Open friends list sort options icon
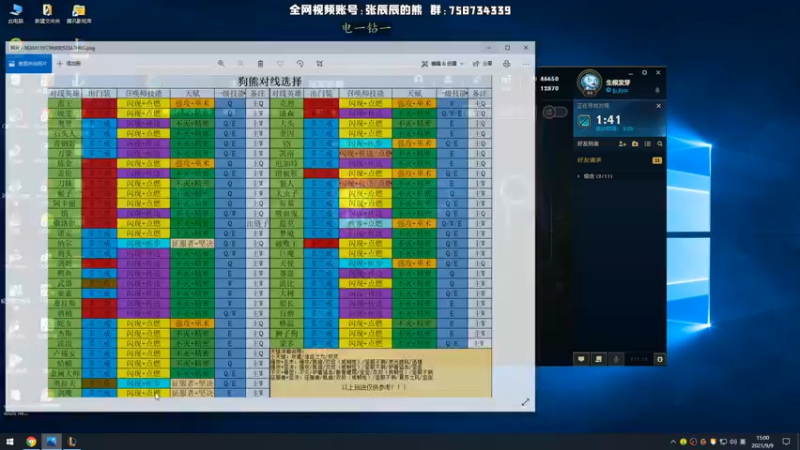 (647, 144)
